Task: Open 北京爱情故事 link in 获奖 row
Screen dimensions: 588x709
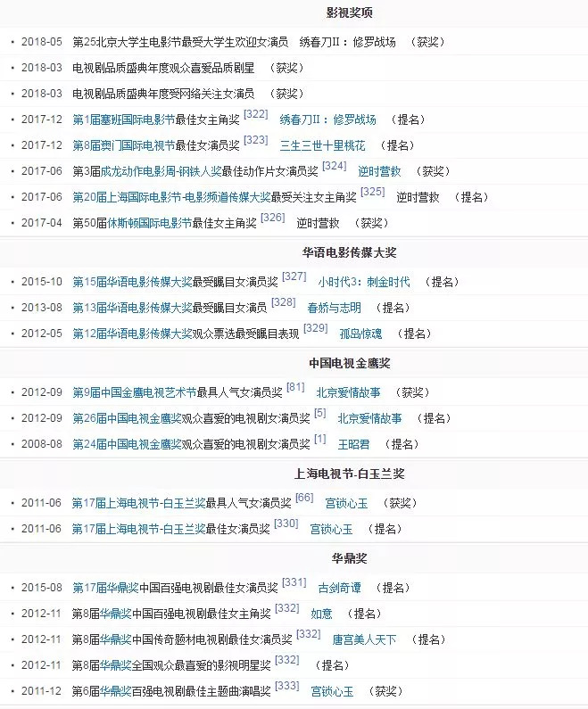Action: [x=348, y=392]
